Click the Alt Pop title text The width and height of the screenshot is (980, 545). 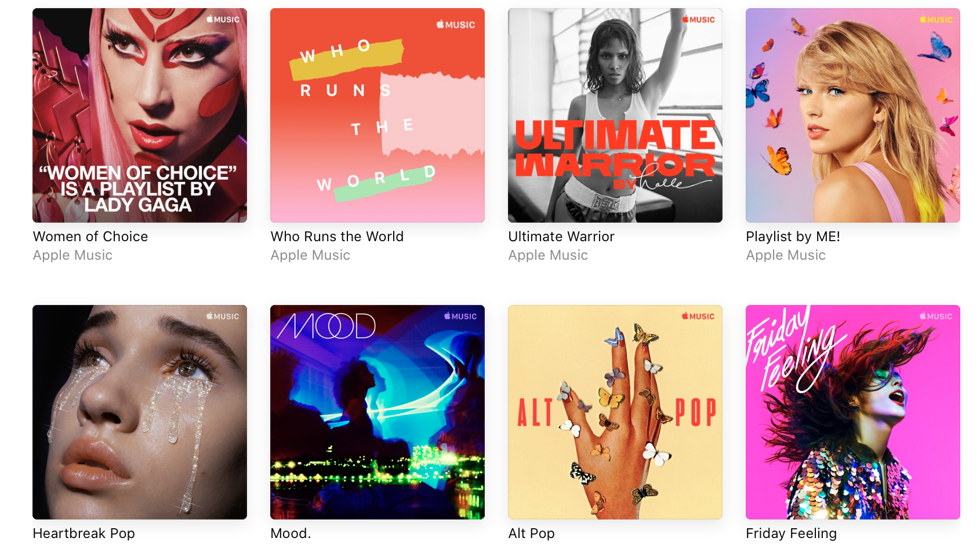(x=532, y=533)
